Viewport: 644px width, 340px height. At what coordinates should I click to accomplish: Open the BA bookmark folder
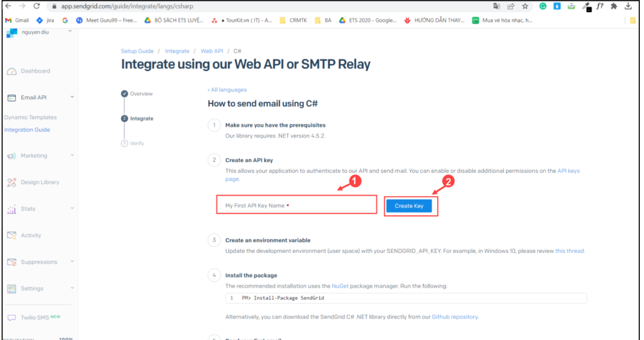click(323, 20)
